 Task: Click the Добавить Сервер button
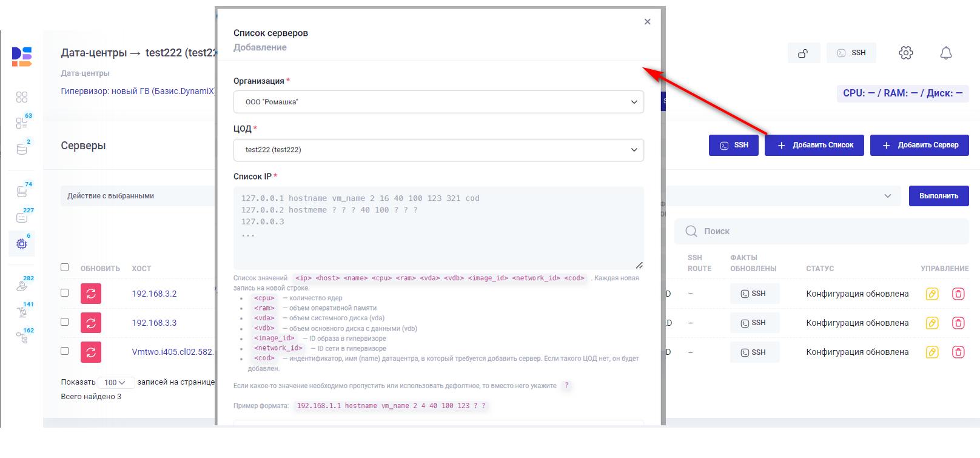click(919, 145)
